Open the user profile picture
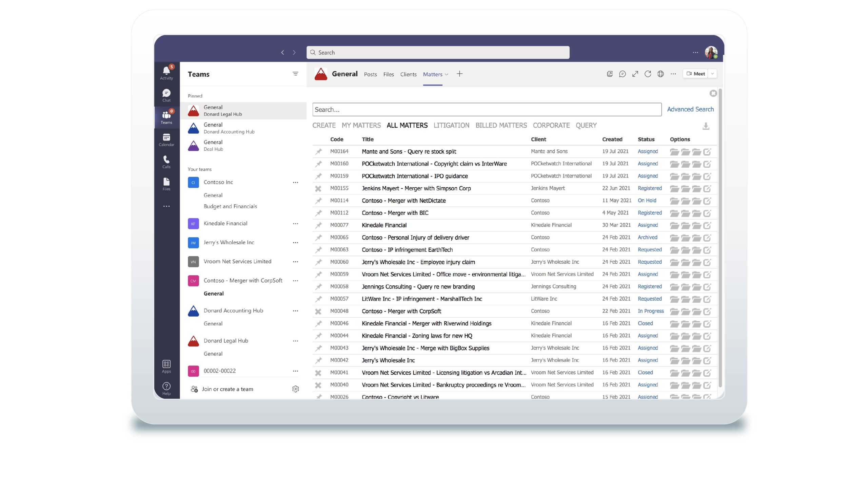868x489 pixels. (711, 53)
